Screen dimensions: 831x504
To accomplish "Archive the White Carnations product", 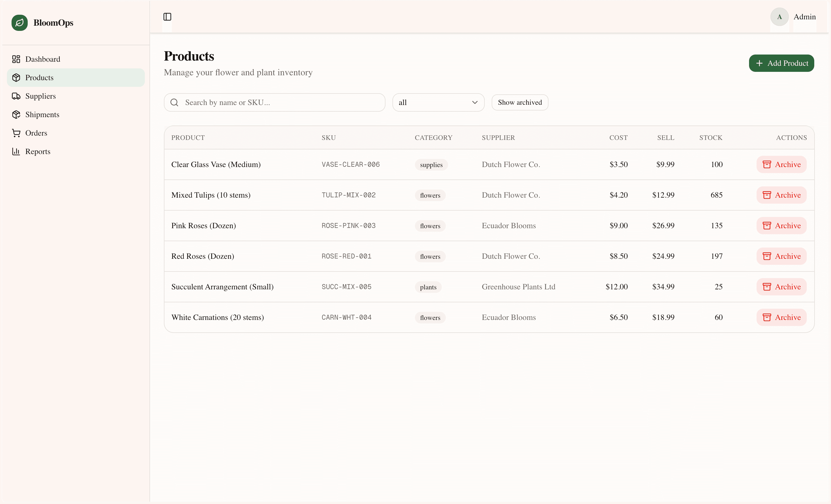I will tap(781, 317).
